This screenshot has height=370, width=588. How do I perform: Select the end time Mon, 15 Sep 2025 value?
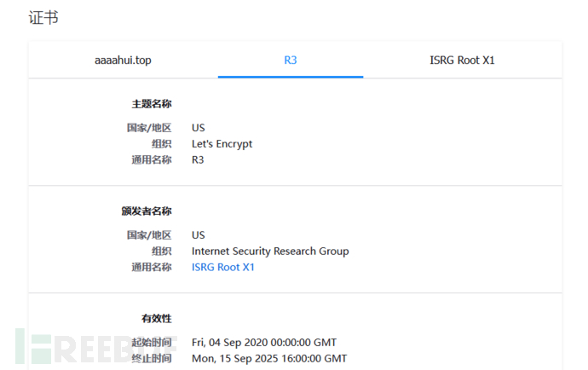(x=269, y=358)
